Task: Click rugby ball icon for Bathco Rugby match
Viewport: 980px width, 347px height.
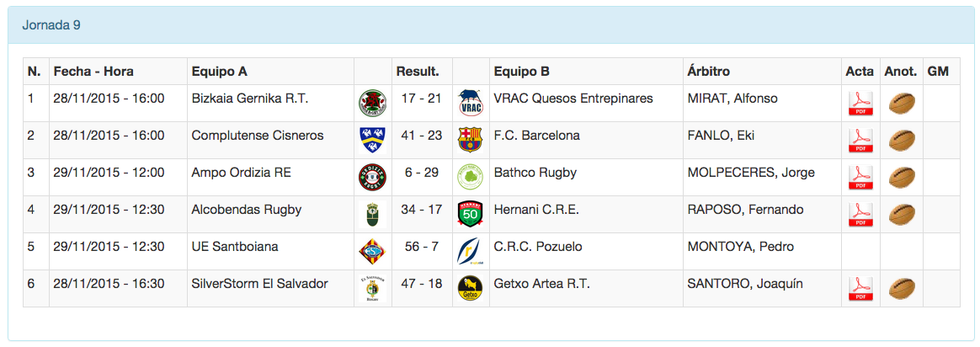Action: 902,178
